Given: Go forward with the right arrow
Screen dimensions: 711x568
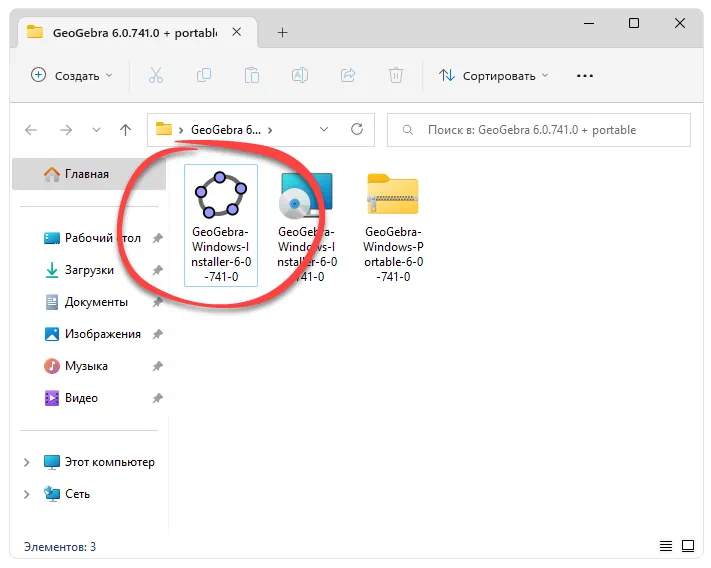Looking at the screenshot, I should pyautogui.click(x=66, y=130).
